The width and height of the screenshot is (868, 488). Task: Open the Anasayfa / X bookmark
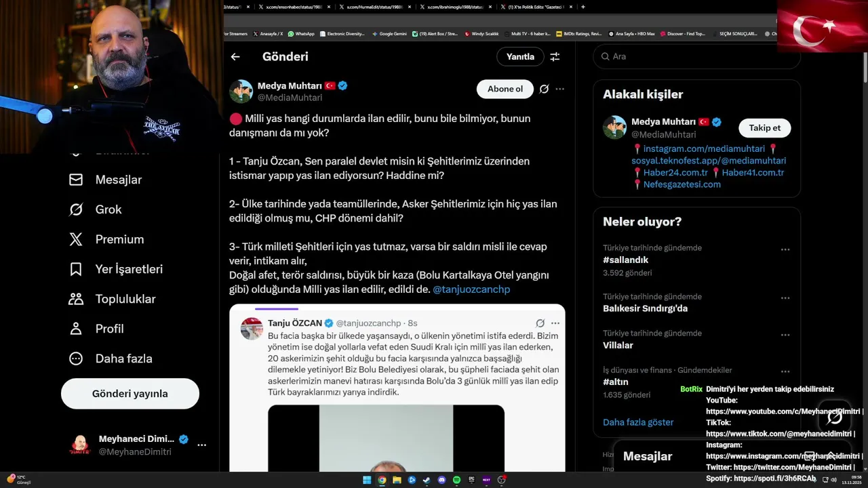pos(267,34)
